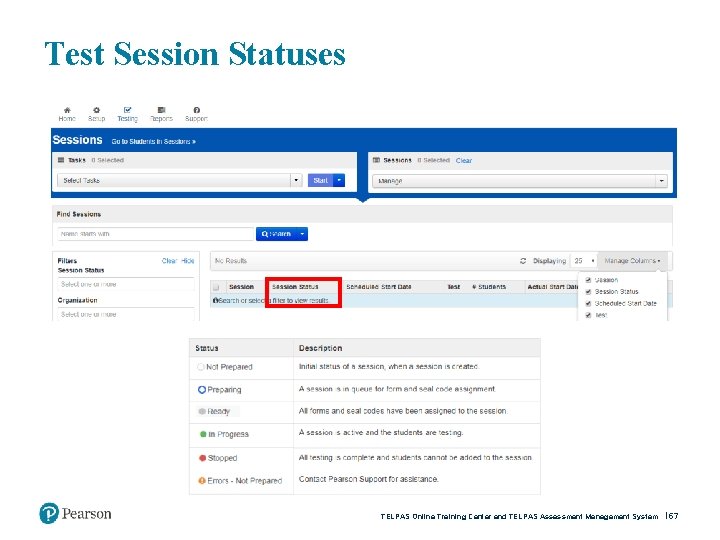Screen dimensions: 720x540
Task: Toggle the Session Status column checkbox
Action: (x=588, y=292)
